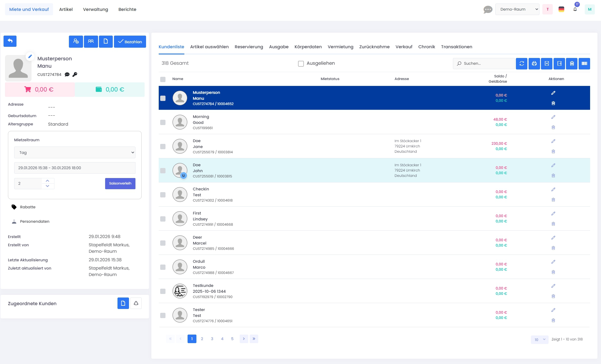Open the Berichte menu
Image resolution: width=601 pixels, height=364 pixels.
click(x=127, y=9)
